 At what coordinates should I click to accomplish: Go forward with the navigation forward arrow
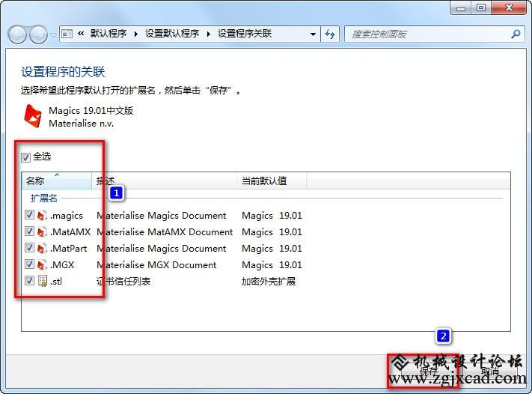(38, 34)
